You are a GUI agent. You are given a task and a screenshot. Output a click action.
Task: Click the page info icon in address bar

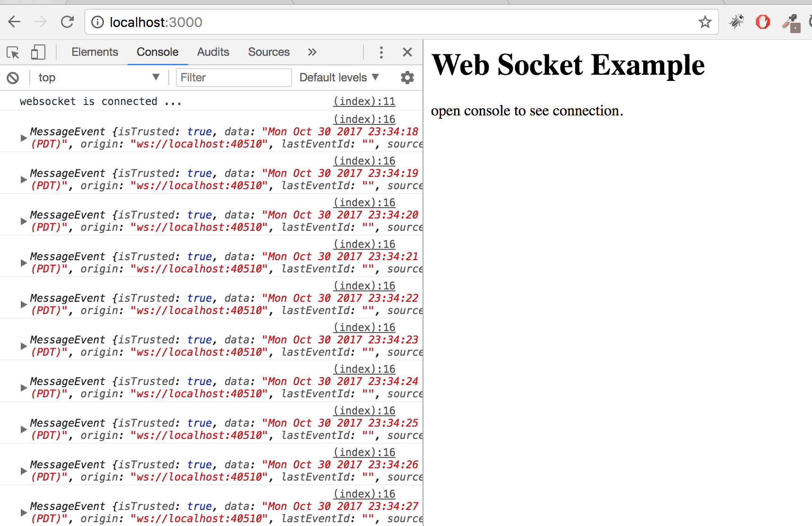[97, 22]
